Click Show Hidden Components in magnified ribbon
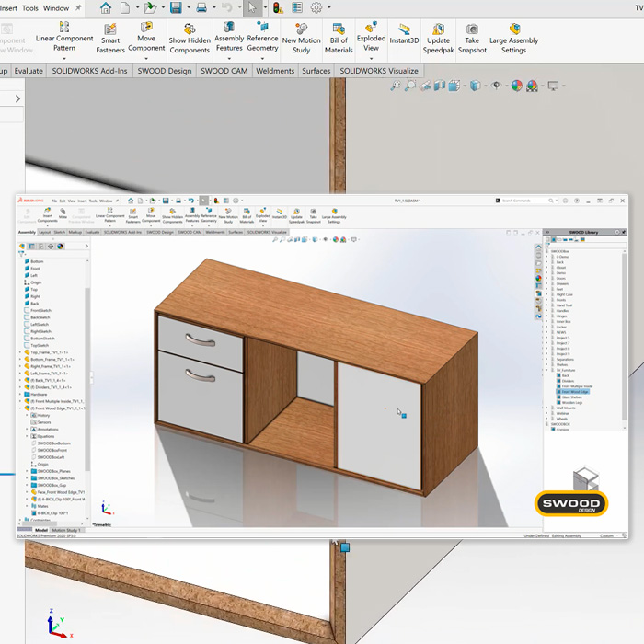This screenshot has height=644, width=644. pos(190,39)
